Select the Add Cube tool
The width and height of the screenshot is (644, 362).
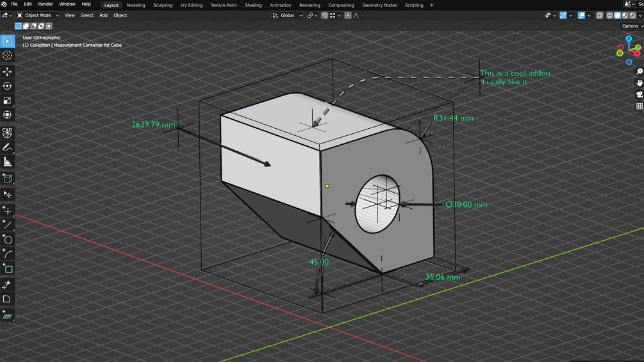click(7, 179)
